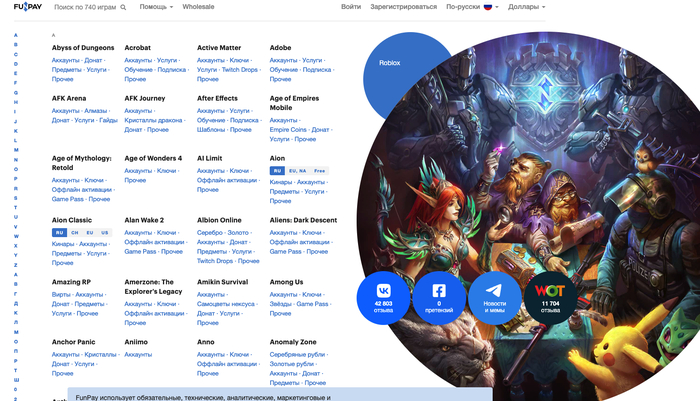Open the Albion Online game title
This screenshot has height=401, width=700.
(x=219, y=220)
